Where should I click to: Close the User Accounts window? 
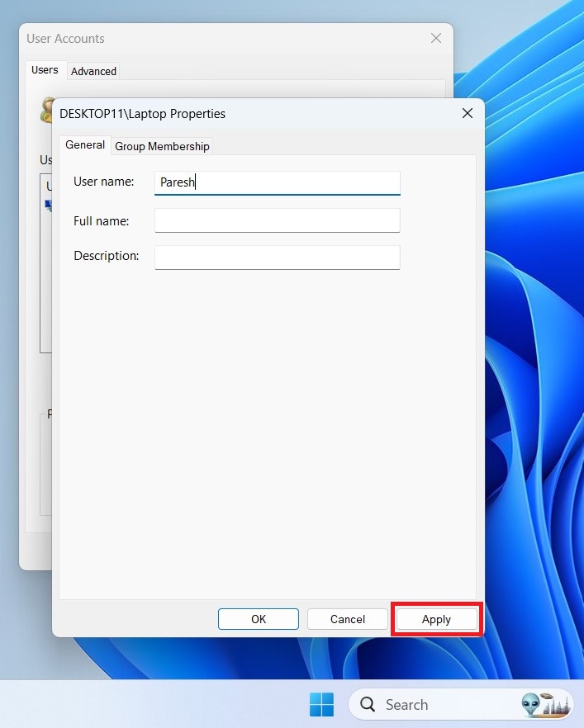pos(436,39)
